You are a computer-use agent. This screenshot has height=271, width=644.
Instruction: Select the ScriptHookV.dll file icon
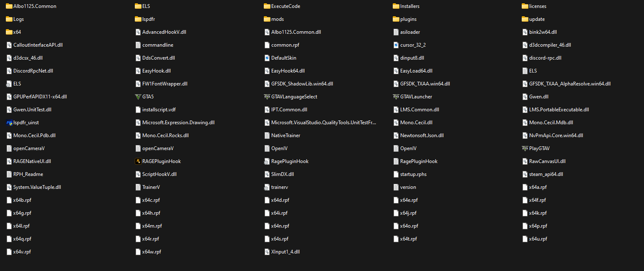pos(138,174)
